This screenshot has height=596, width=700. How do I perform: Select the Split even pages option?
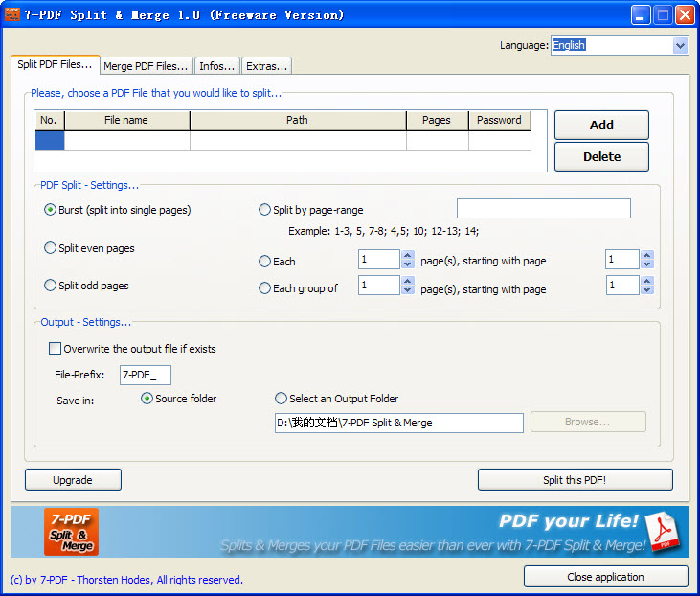point(51,248)
